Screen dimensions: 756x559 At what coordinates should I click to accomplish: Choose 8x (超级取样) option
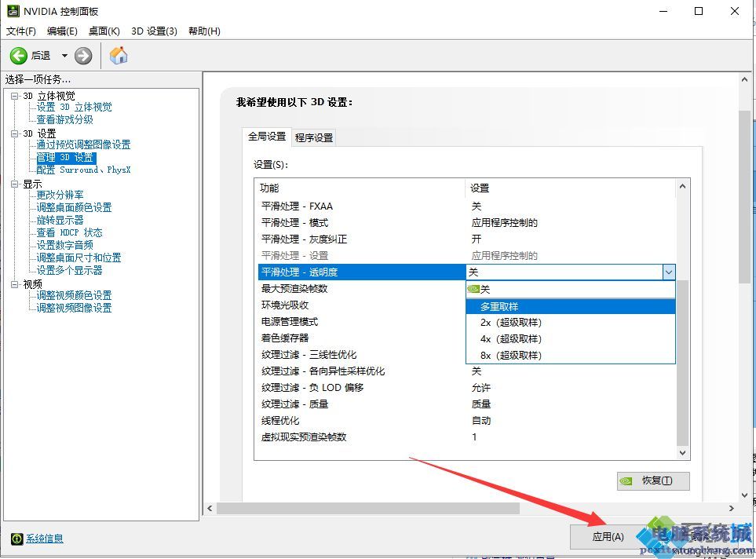click(571, 356)
